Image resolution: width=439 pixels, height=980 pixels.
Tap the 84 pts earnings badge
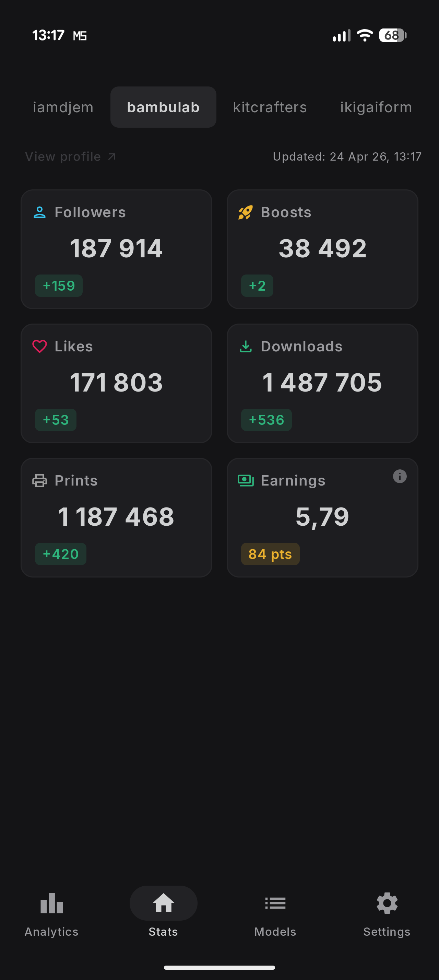270,554
